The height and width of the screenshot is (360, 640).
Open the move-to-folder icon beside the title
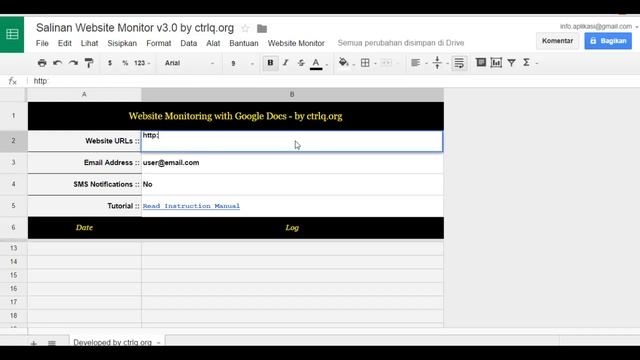point(262,29)
